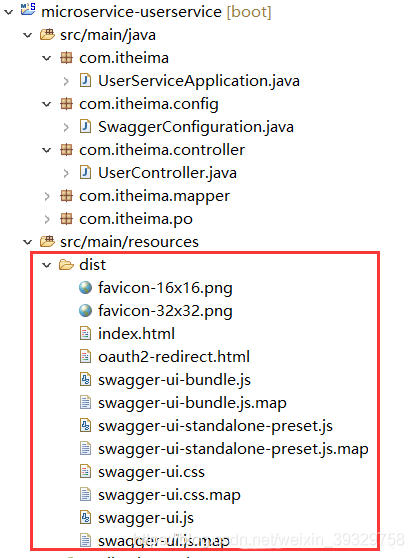Expand the com.itheima.po package
Viewport: 414px width, 558px height.
[47, 219]
